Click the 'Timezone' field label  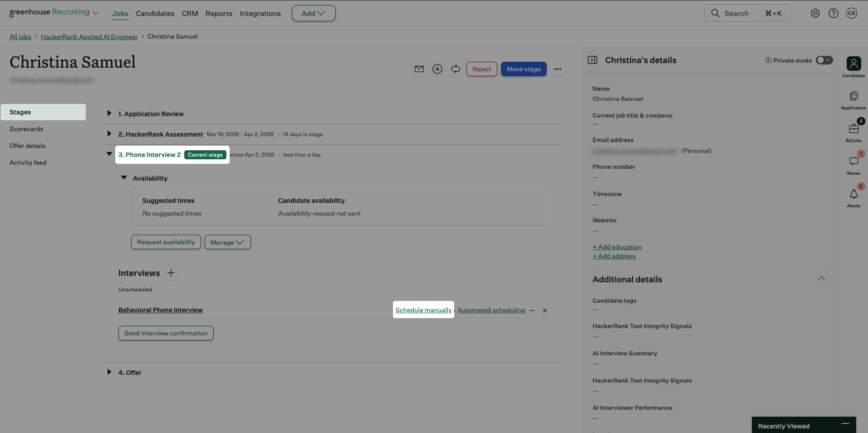click(607, 194)
